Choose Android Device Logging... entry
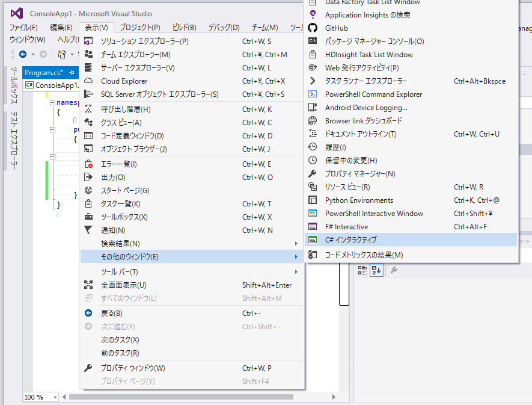Screen dimensions: 532x405 click(x=411, y=107)
